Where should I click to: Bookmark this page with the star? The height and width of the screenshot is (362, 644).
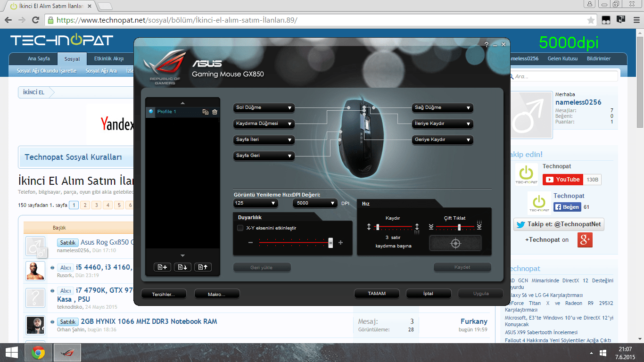[591, 20]
